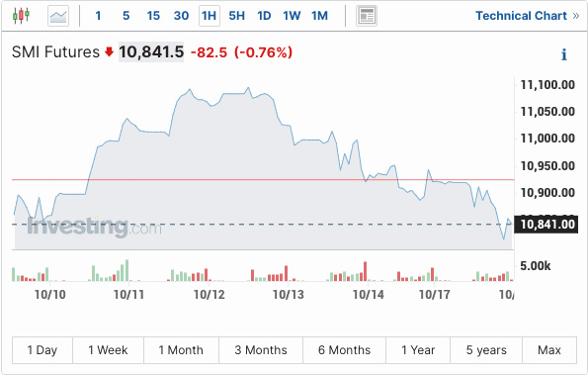Click the 10/11 date label
588x375 pixels.
coord(129,294)
